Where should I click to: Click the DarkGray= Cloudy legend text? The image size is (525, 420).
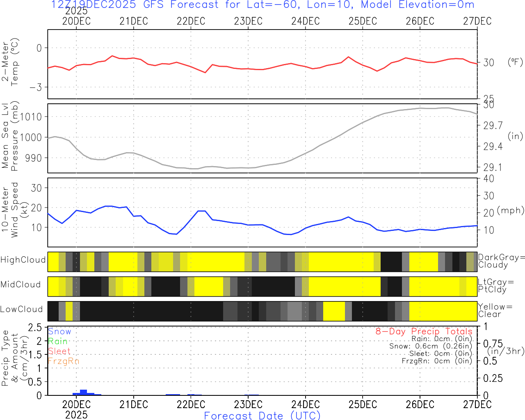501,261
